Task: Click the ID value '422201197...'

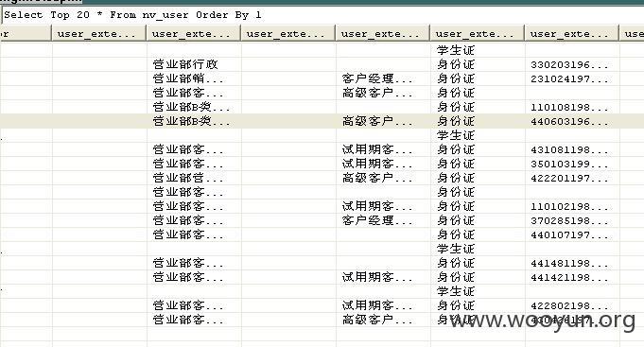Action: 569,178
